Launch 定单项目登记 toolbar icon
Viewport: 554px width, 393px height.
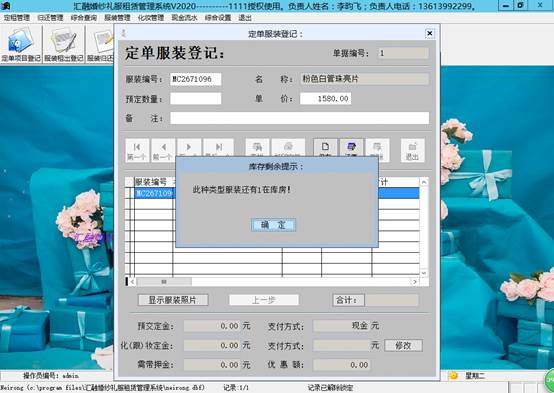tap(21, 45)
